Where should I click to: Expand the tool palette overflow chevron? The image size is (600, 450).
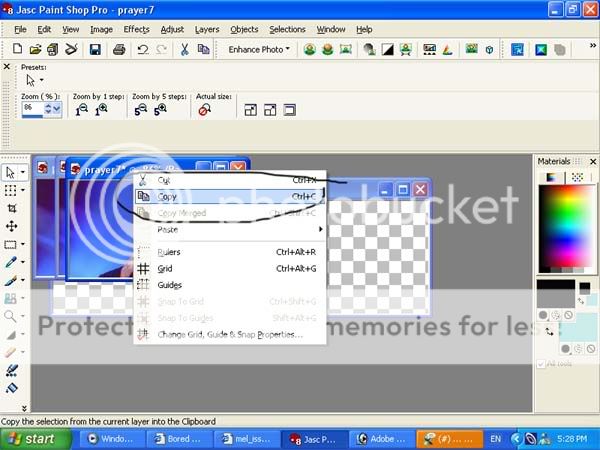24,408
